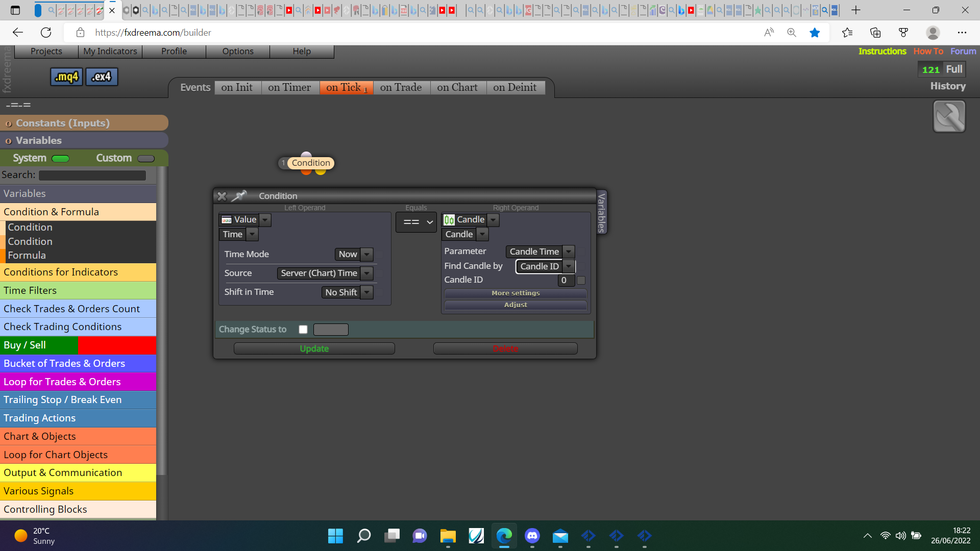Close the Condition dialog with X
The image size is (980, 551).
point(222,196)
